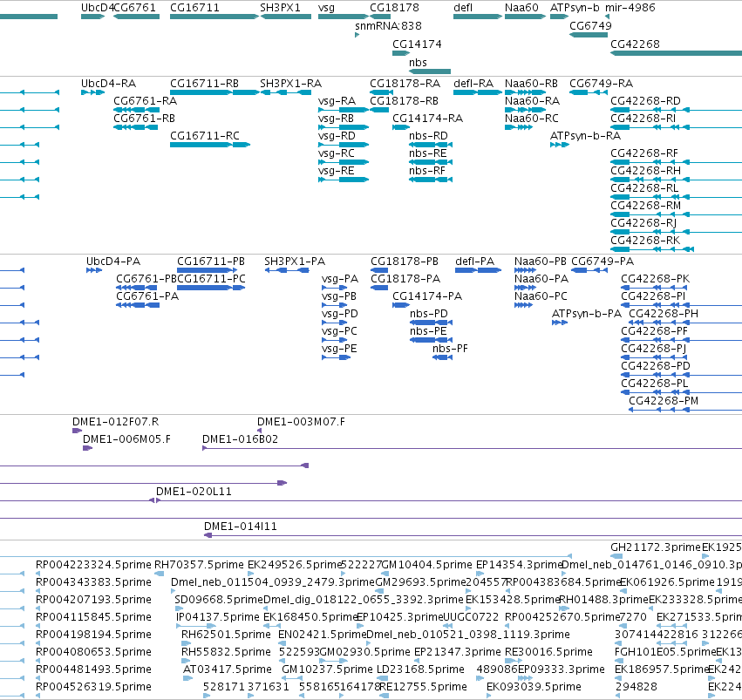This screenshot has height=700, width=742.
Task: Select the UbcD4-PA protein label
Action: 113,262
